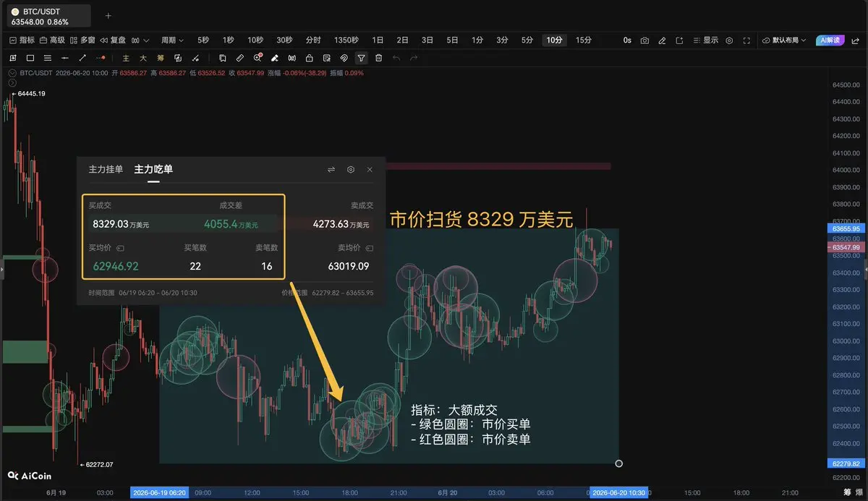Select the BTC/USDT tab
Screen dimensions: 868x501
(x=49, y=16)
